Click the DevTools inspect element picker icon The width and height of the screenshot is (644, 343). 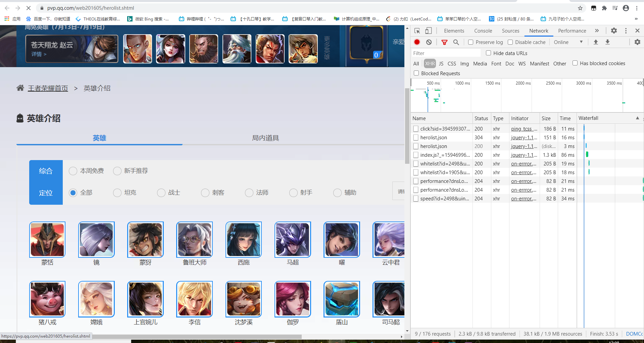tap(417, 31)
